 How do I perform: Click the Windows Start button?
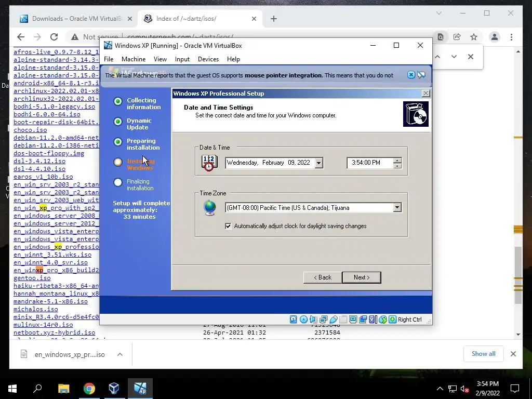click(12, 389)
